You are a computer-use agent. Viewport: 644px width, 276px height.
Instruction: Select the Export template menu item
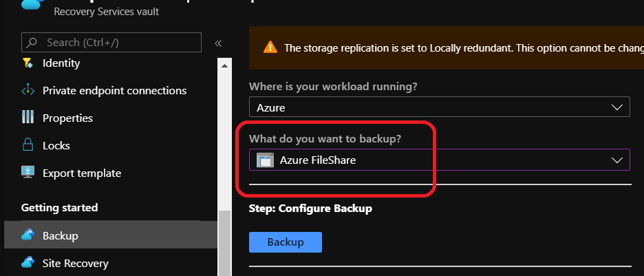(x=81, y=173)
